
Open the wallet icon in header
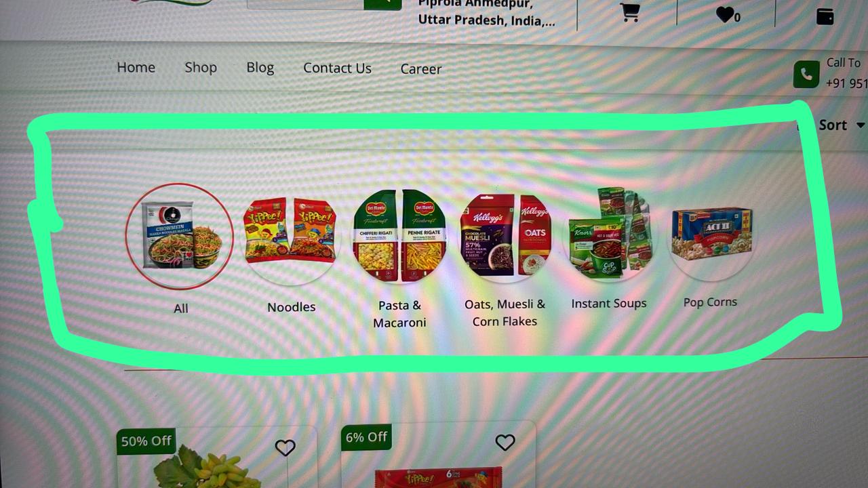pos(825,16)
